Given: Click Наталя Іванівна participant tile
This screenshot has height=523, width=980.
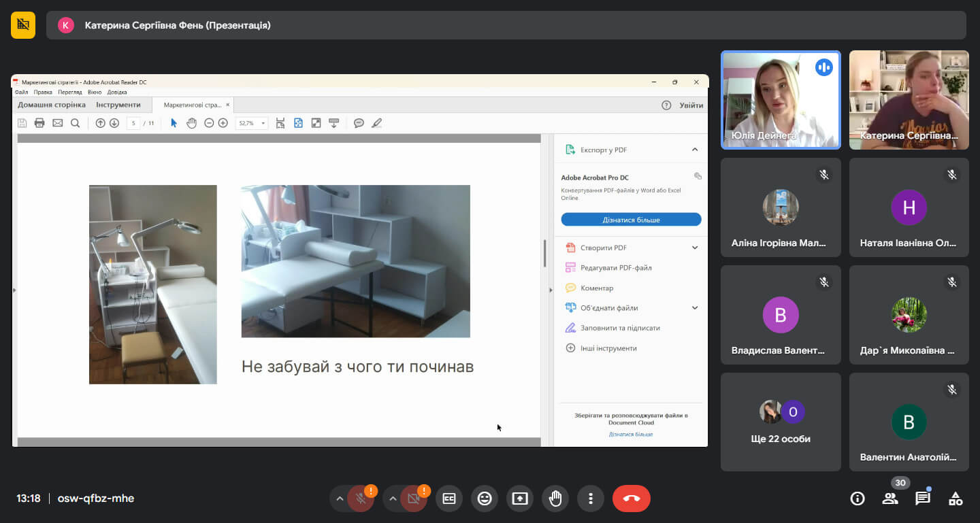Looking at the screenshot, I should point(909,207).
